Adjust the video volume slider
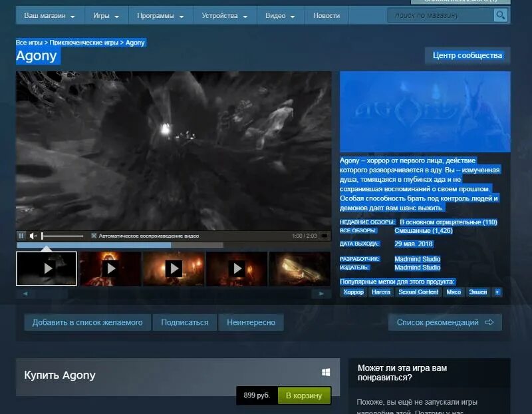Image resolution: width=532 pixels, height=414 pixels. (x=63, y=236)
